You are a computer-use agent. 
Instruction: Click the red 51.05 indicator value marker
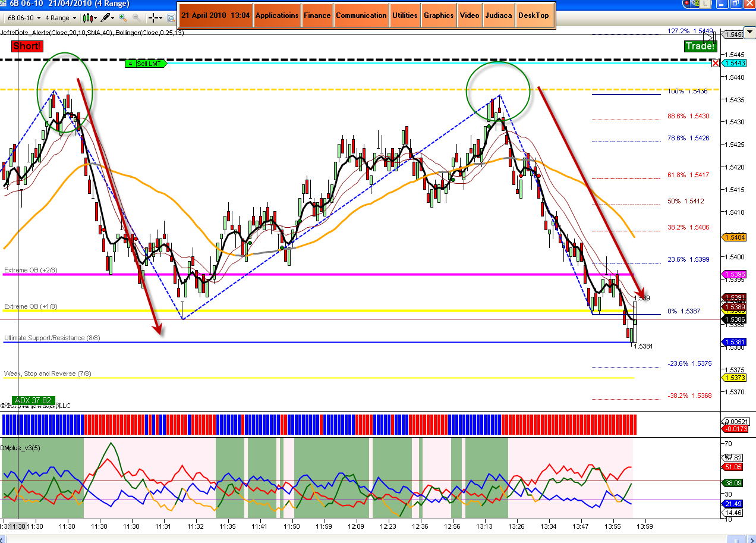[733, 467]
